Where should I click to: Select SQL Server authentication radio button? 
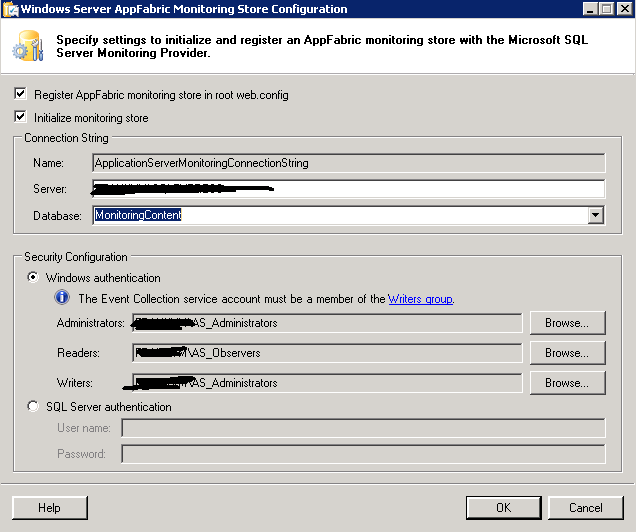coord(33,406)
